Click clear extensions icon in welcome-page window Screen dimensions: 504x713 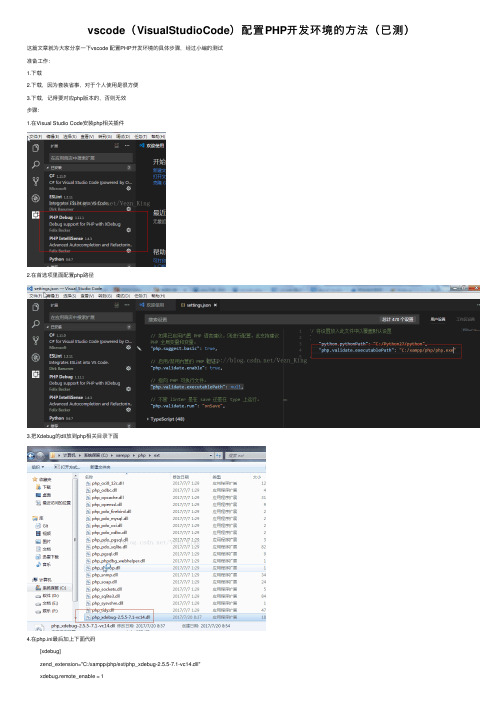coord(116,146)
